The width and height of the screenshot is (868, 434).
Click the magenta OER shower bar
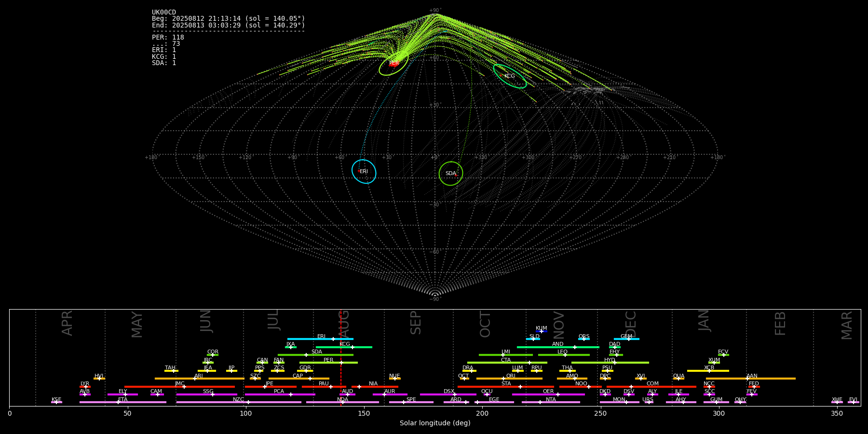pos(548,394)
